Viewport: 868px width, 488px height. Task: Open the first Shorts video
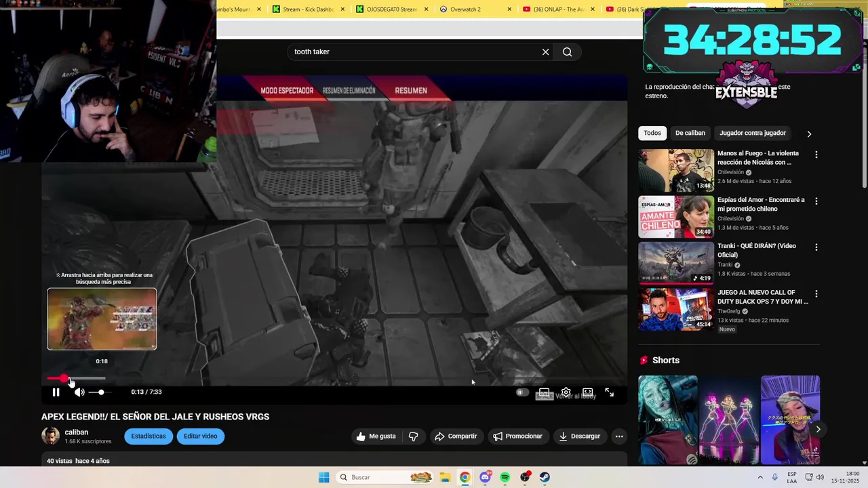(667, 420)
